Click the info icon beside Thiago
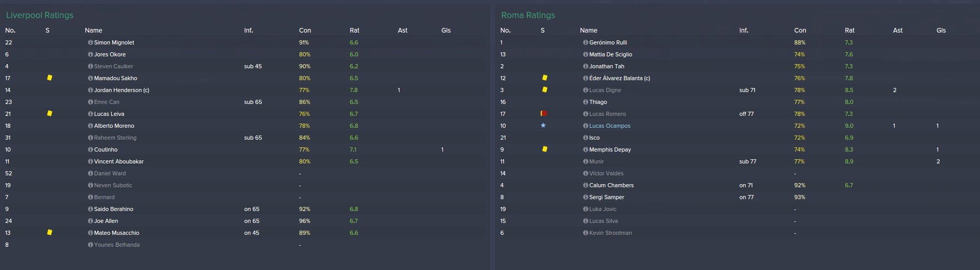This screenshot has width=980, height=270. click(586, 102)
